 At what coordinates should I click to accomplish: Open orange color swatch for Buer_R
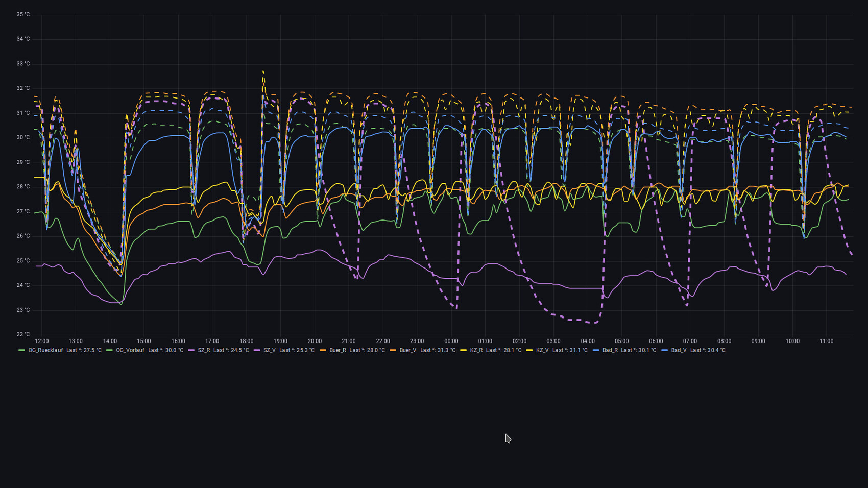pyautogui.click(x=323, y=350)
